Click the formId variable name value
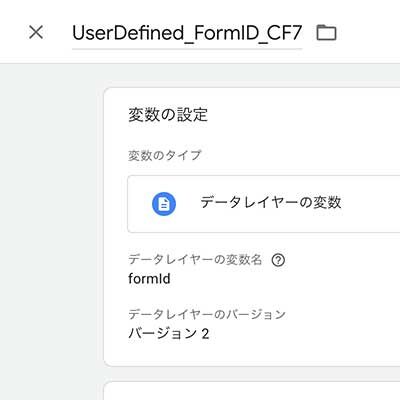The image size is (400, 400). (x=149, y=279)
